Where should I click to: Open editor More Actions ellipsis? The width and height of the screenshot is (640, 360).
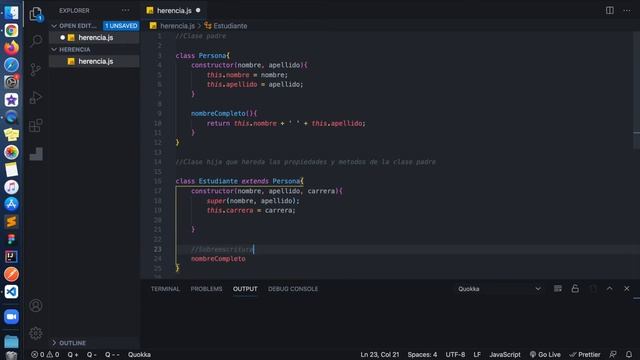pyautogui.click(x=627, y=10)
